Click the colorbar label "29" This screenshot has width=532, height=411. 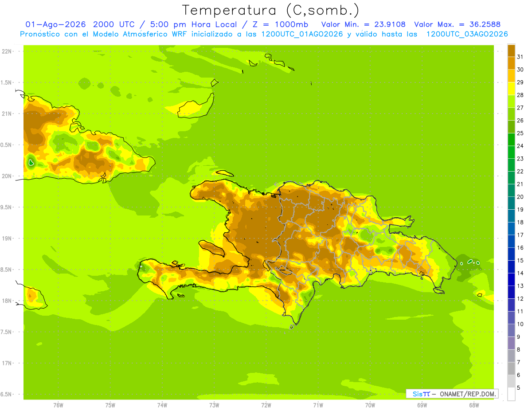(x=520, y=82)
